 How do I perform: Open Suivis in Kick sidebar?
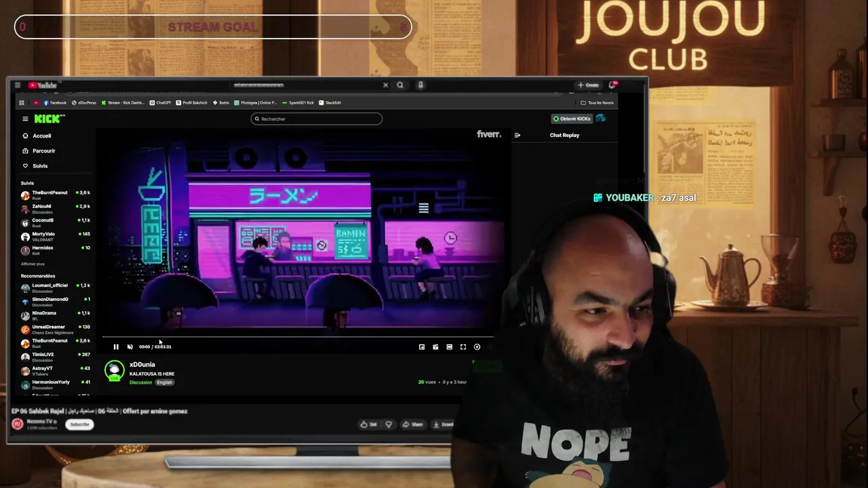(x=35, y=165)
